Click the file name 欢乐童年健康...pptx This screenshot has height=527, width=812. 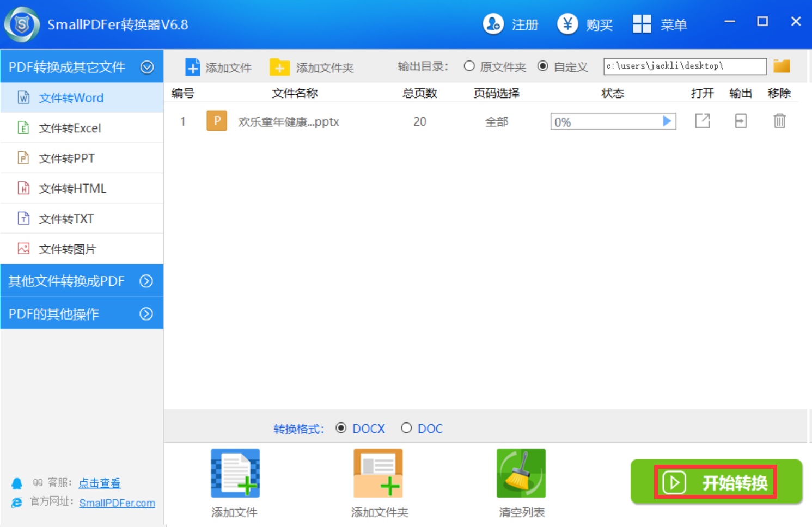click(x=289, y=121)
